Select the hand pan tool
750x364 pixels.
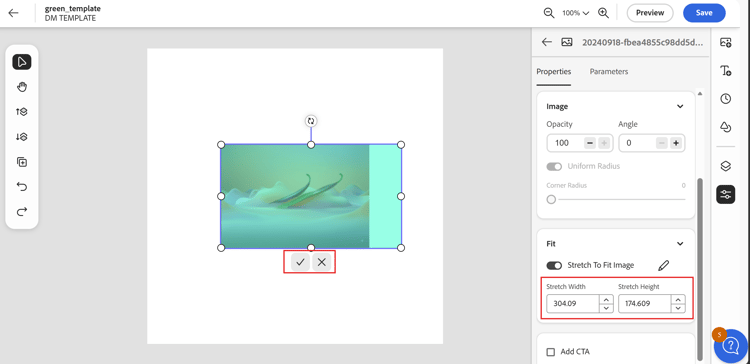(22, 87)
